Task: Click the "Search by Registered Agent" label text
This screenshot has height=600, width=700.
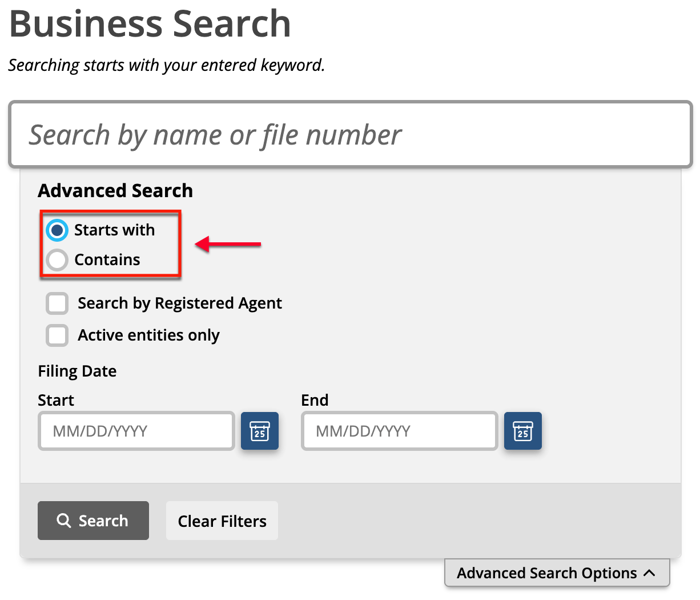Action: click(180, 303)
